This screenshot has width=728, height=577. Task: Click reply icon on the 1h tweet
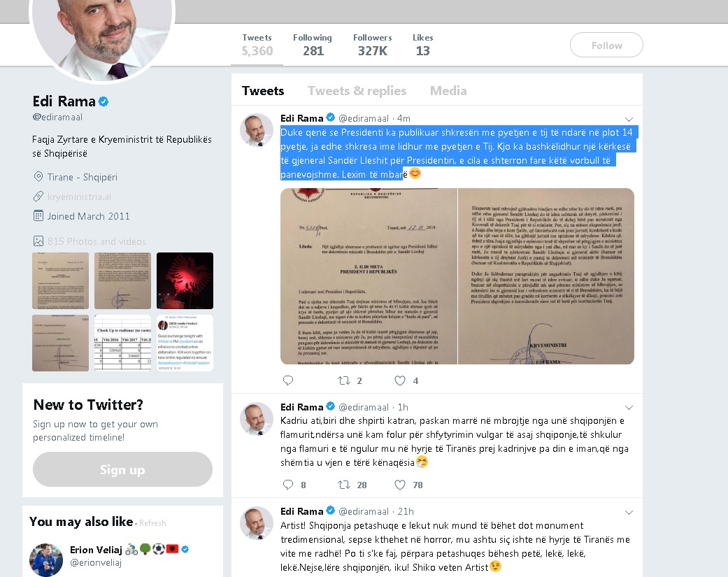tap(288, 485)
